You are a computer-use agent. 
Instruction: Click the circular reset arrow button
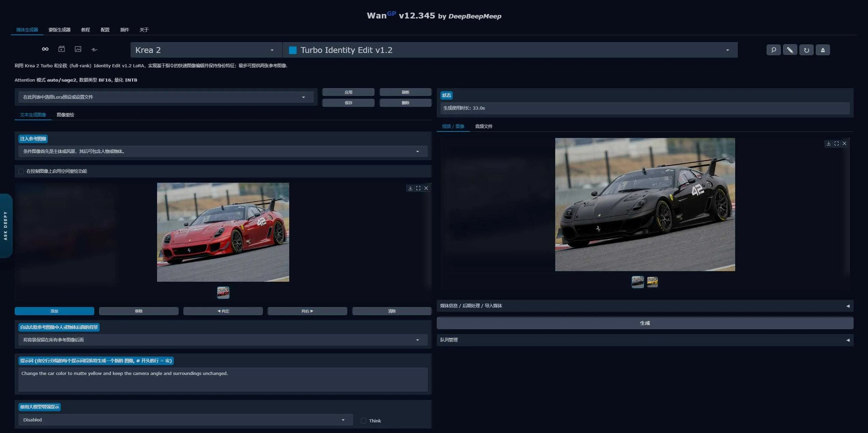(x=806, y=50)
